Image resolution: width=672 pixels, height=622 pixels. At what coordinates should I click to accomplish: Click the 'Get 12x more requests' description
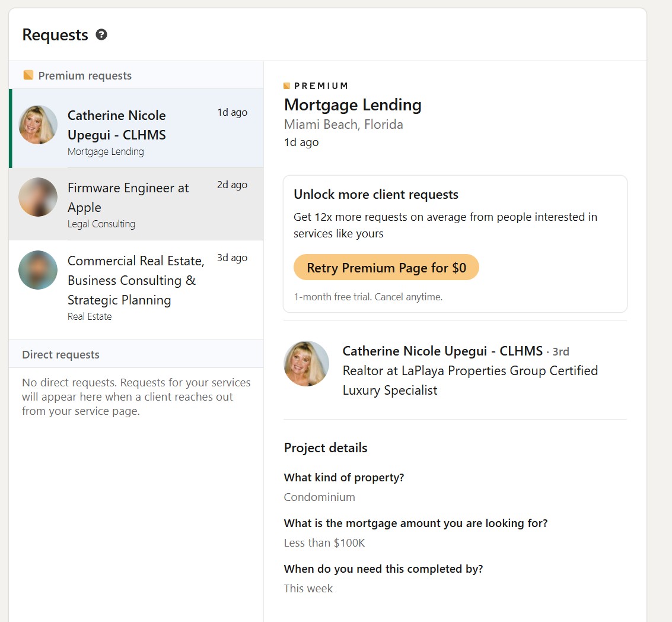[445, 225]
